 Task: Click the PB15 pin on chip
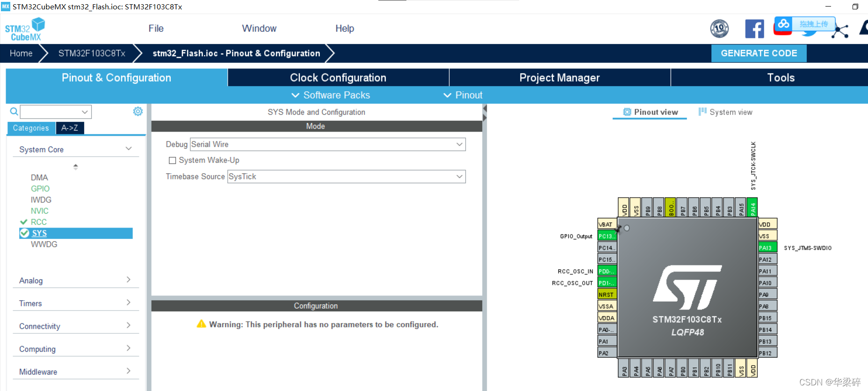pos(767,318)
